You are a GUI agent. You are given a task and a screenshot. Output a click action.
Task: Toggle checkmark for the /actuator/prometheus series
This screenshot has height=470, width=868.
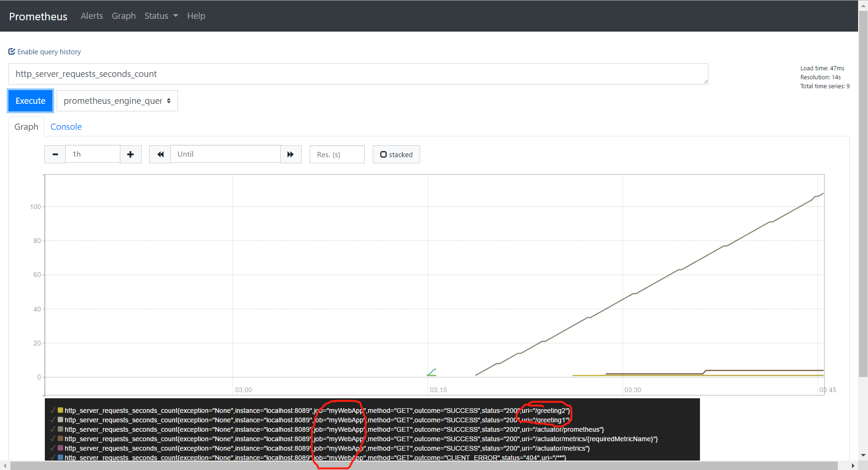(x=53, y=429)
